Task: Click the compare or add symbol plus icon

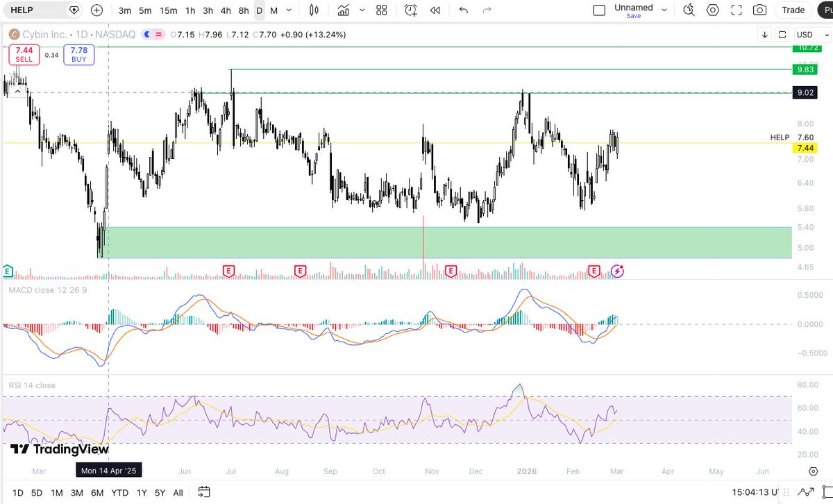Action: [96, 10]
